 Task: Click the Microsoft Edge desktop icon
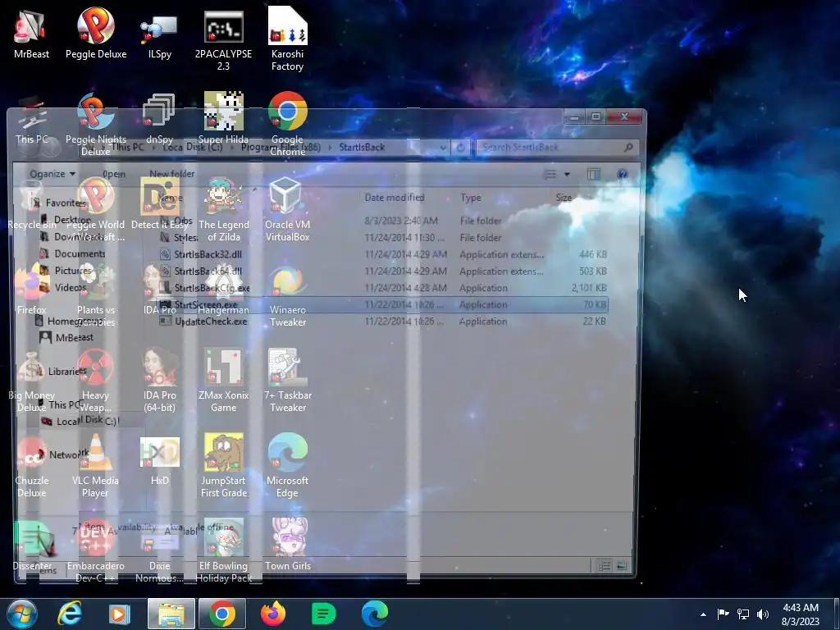[288, 466]
